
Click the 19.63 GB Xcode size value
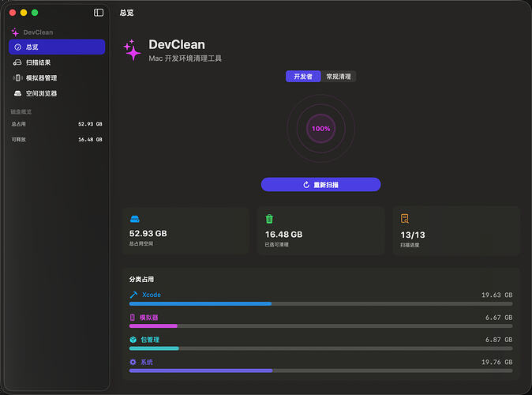pyautogui.click(x=496, y=295)
